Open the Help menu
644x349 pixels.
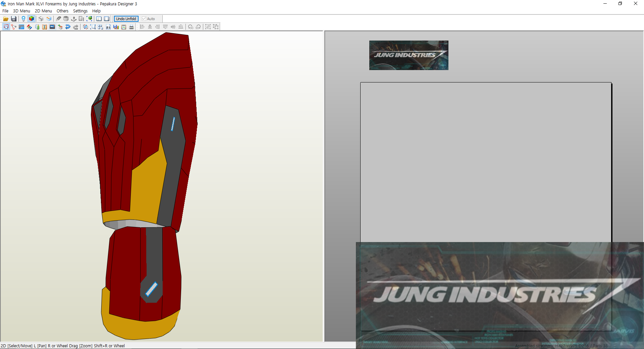click(96, 11)
